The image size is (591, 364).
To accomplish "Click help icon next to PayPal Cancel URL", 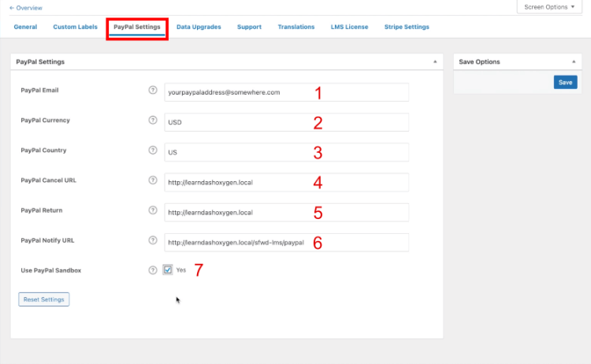I will pos(153,180).
